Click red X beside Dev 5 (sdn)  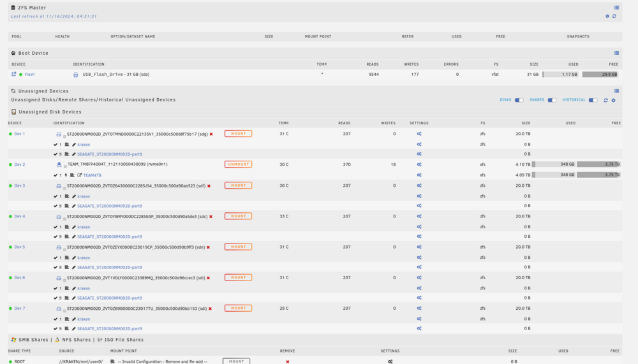209,247
